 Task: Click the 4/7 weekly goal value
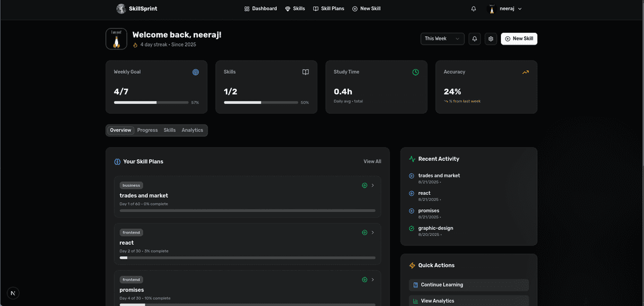[121, 92]
